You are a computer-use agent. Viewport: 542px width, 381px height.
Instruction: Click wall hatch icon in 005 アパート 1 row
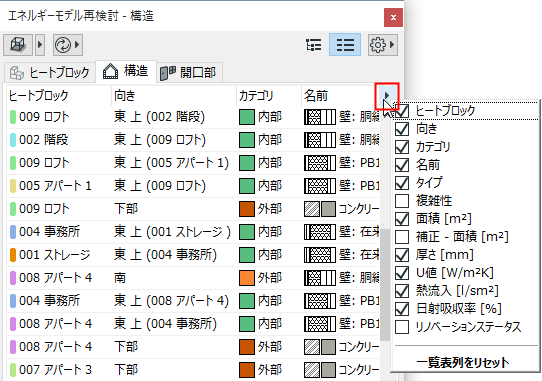pos(320,186)
